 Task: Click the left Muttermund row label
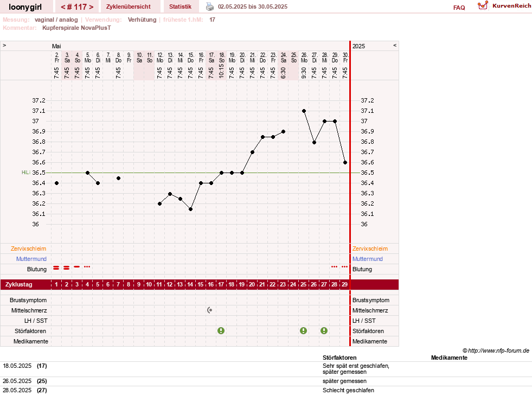click(31, 259)
